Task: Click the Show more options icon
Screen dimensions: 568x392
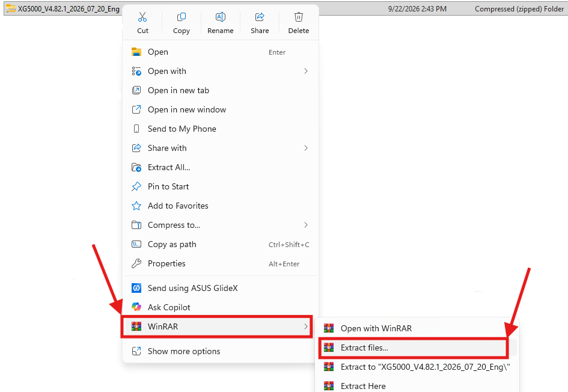Action: [136, 351]
